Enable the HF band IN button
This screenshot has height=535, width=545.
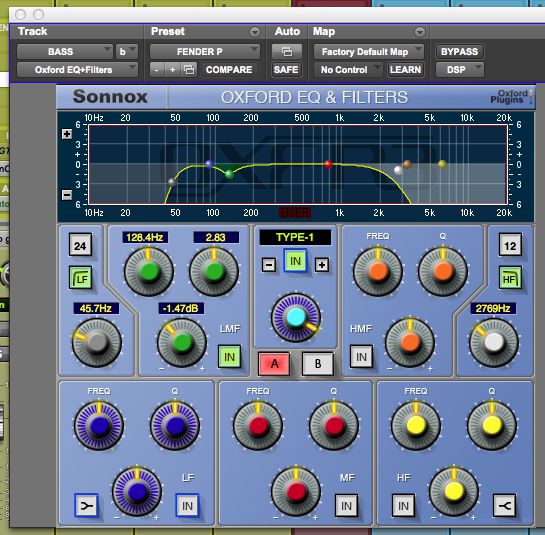[403, 505]
